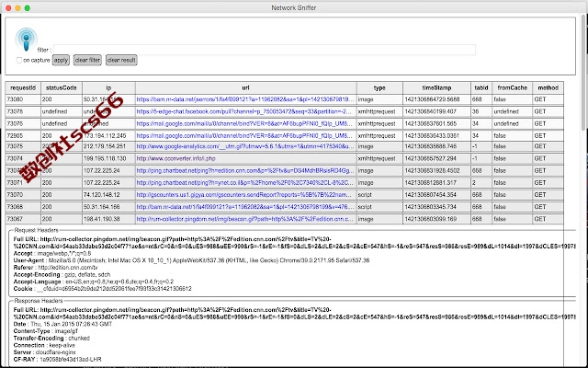Click the Date line in Response Headers
588x368 pixels.
[62, 324]
